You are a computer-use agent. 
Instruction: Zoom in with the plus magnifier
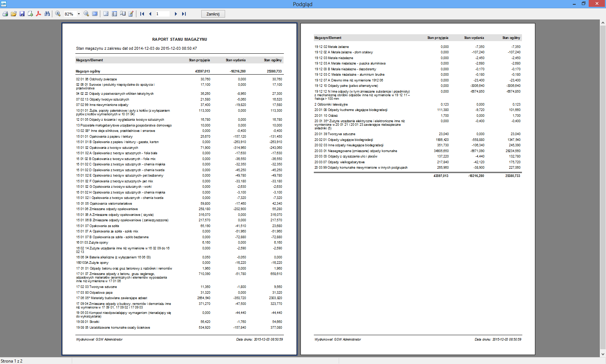(58, 14)
